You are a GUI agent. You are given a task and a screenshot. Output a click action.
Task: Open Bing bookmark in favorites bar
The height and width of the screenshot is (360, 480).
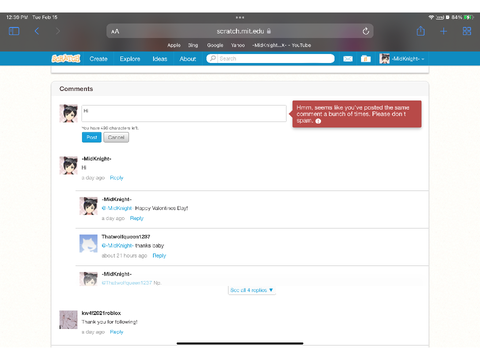click(x=193, y=45)
